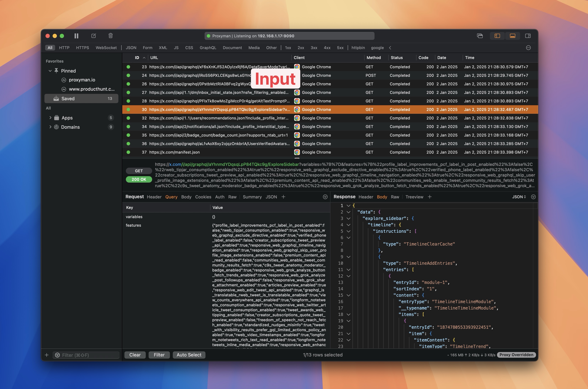Open the JSON format dropdown in response

(519, 197)
